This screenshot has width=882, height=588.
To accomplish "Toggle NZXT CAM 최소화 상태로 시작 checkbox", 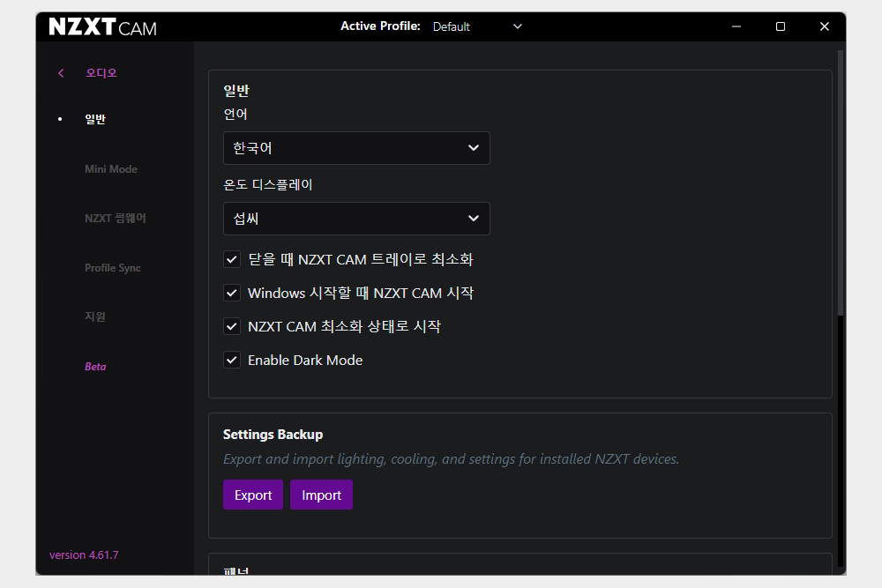I will click(232, 326).
